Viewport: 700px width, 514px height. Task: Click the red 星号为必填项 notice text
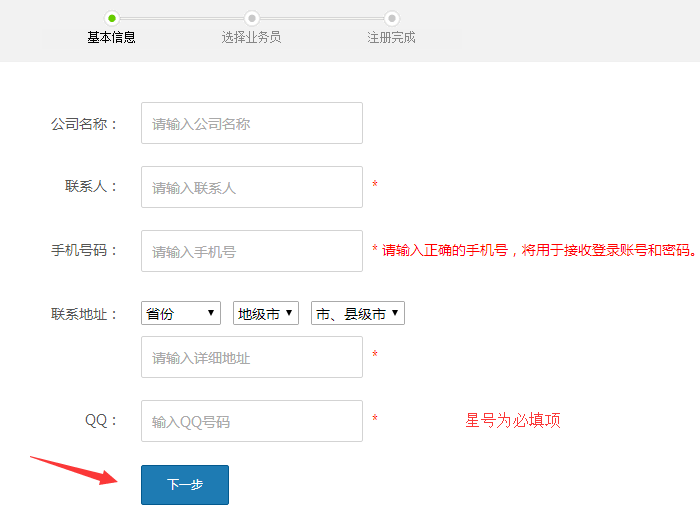[512, 420]
